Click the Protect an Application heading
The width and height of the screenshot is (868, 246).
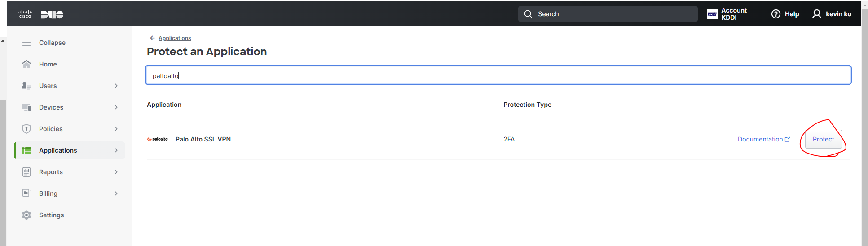207,52
